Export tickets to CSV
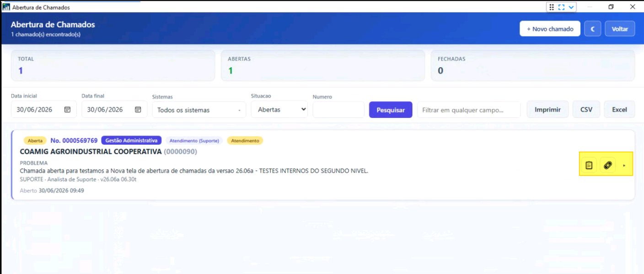The width and height of the screenshot is (644, 274). (586, 110)
